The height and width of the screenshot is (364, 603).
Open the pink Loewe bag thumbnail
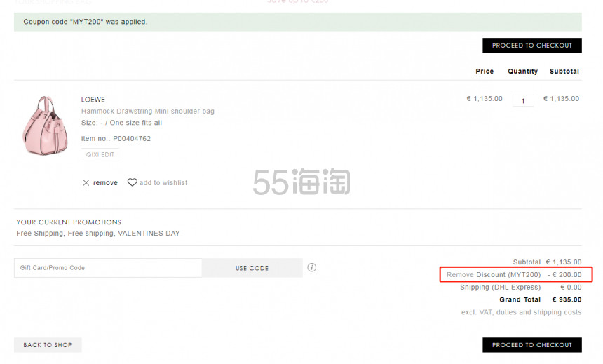46,126
